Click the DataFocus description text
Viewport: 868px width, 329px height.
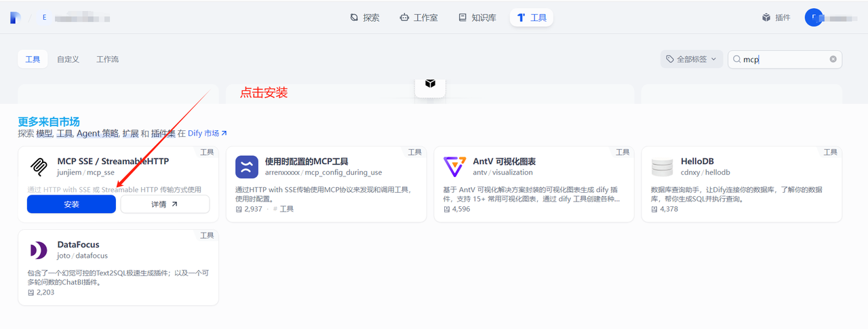(118, 277)
